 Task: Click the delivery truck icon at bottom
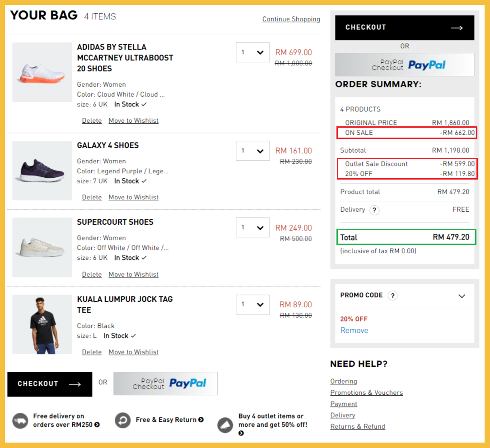20,420
